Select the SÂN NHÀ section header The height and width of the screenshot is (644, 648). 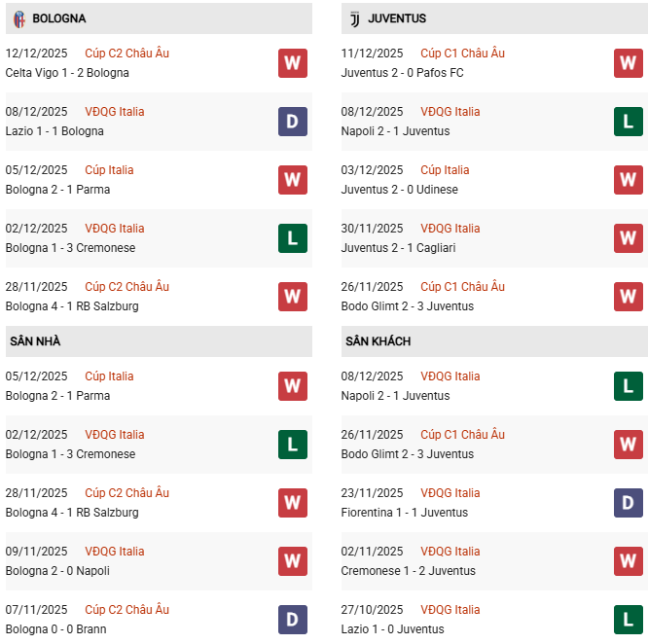[x=35, y=341]
